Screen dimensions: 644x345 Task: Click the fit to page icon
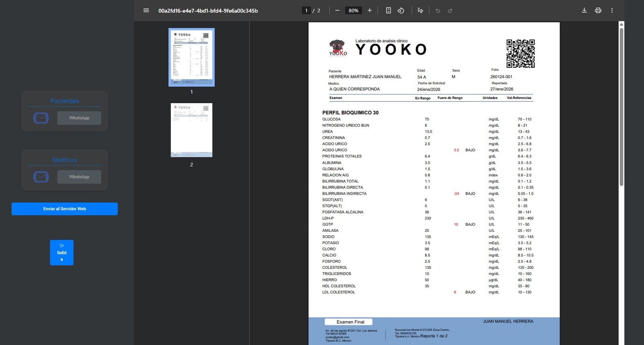[x=388, y=10]
